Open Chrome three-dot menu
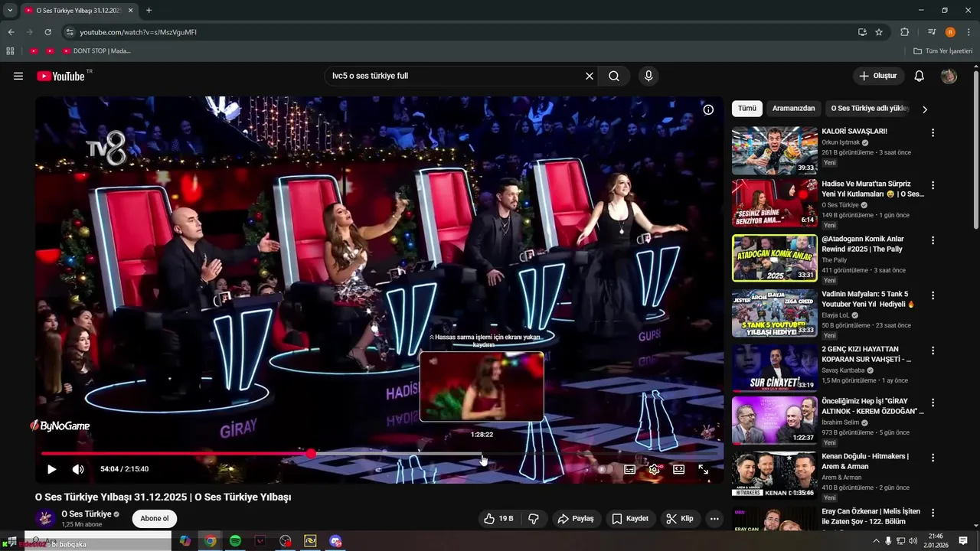The height and width of the screenshot is (551, 980). (969, 32)
